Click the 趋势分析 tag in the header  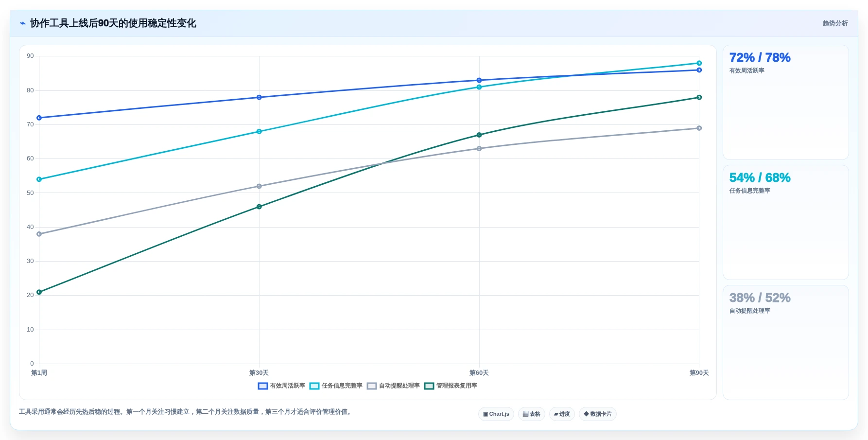[835, 23]
